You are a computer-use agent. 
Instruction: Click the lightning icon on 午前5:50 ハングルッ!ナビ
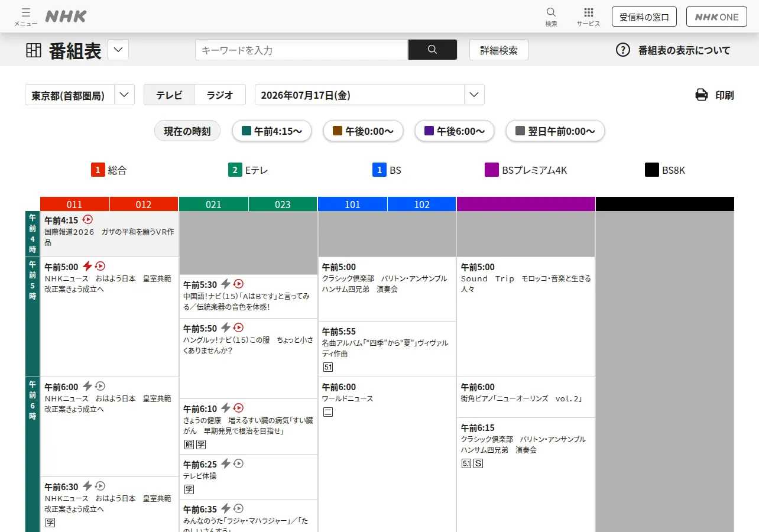tap(226, 327)
